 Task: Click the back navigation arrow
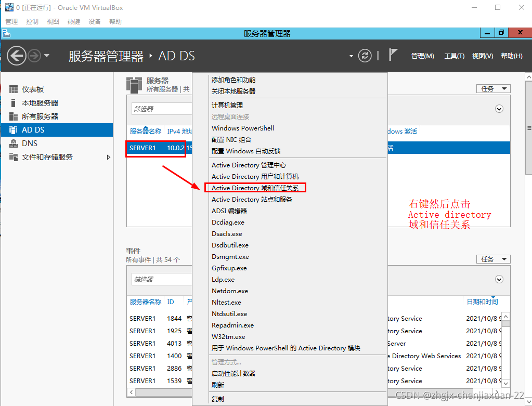(x=16, y=56)
